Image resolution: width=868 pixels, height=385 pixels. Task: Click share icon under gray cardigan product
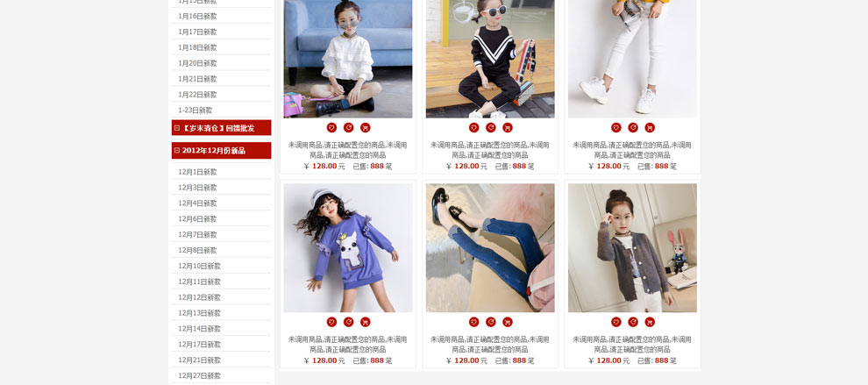[633, 322]
